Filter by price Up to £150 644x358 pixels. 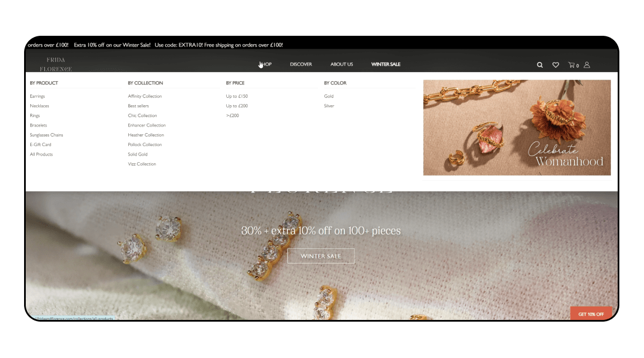(x=237, y=96)
